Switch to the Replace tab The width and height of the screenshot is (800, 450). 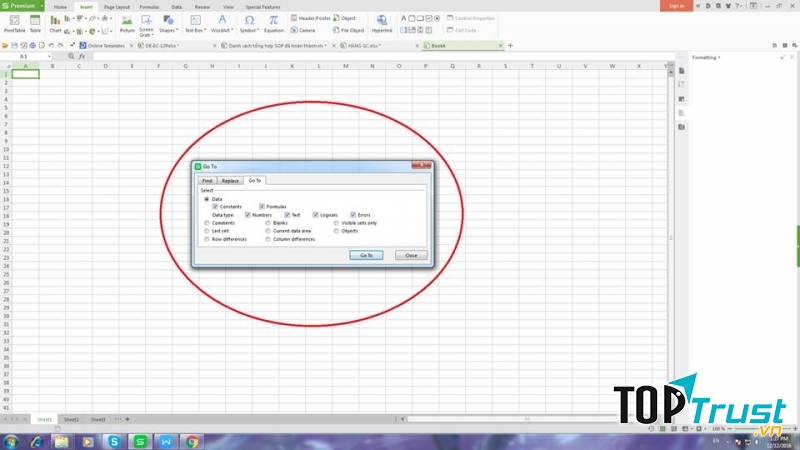click(x=231, y=181)
